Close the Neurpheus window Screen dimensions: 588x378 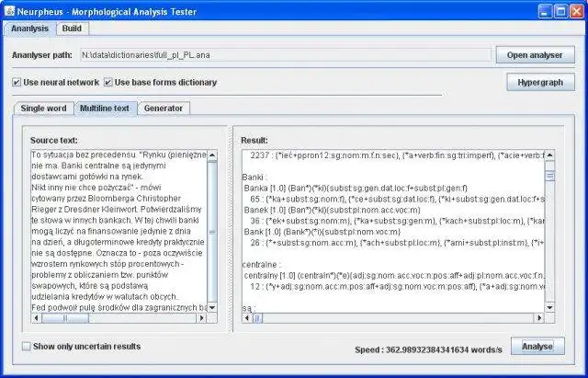pos(577,11)
